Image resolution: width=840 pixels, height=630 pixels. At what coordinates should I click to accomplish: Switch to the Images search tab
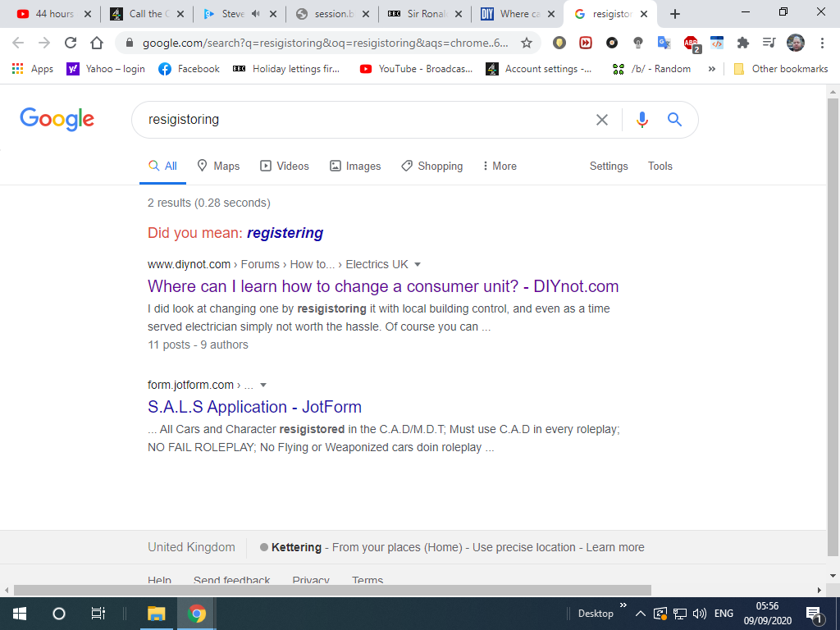click(355, 166)
